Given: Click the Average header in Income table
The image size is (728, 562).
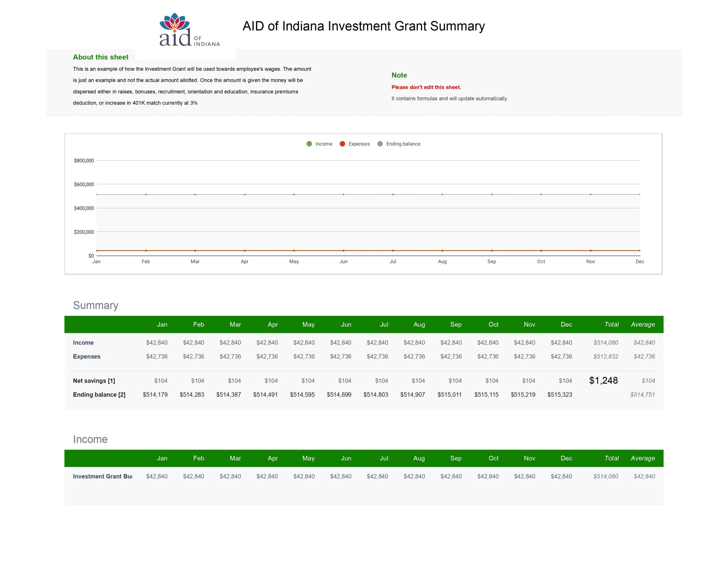Looking at the screenshot, I should [643, 458].
